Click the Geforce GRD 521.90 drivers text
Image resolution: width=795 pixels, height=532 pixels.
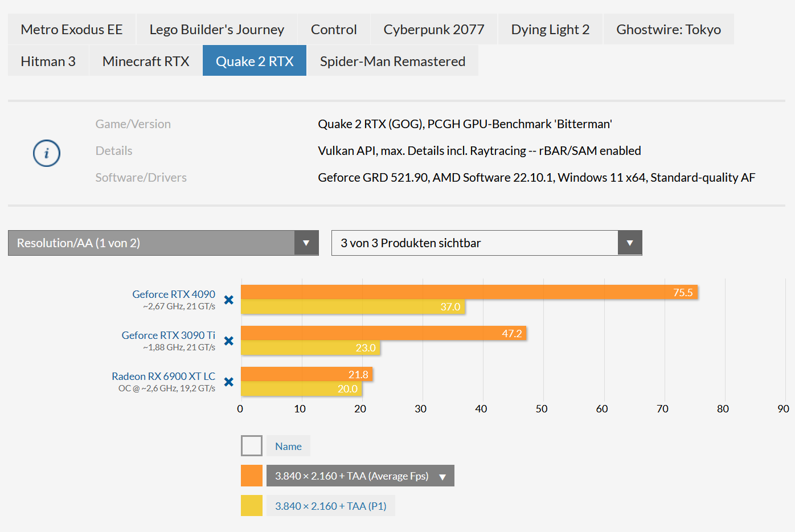coord(536,177)
